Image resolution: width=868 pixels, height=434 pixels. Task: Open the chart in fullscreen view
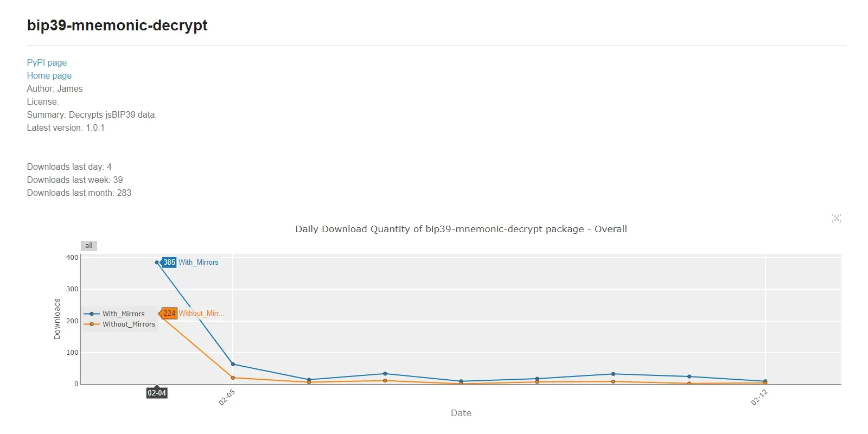(837, 218)
